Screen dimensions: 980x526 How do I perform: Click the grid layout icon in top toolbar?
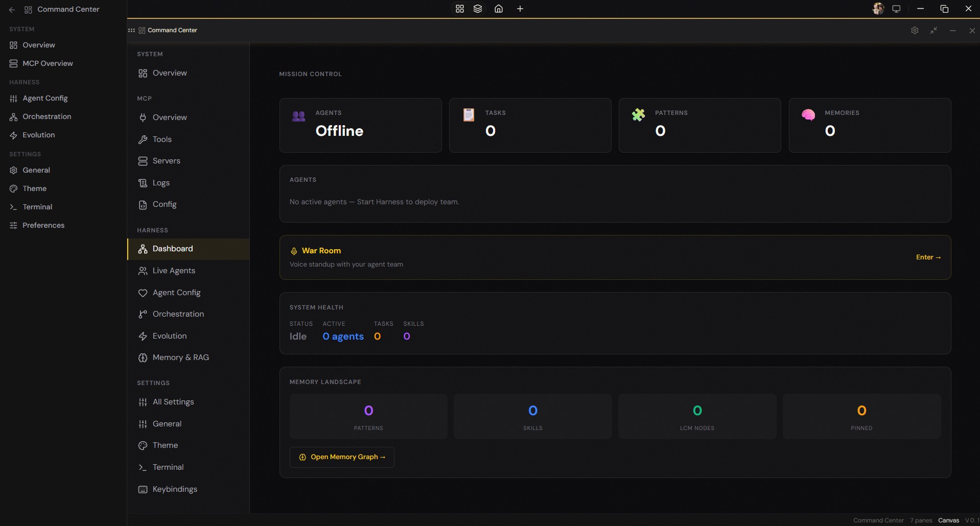tap(460, 9)
